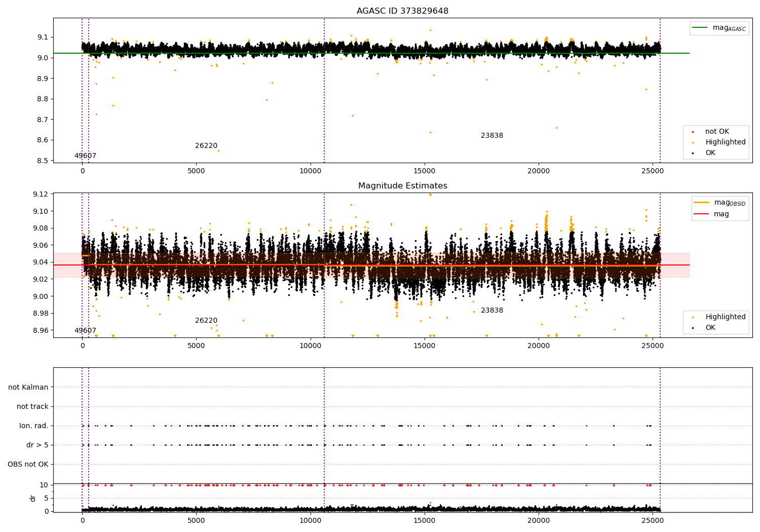Image resolution: width=760 pixels, height=532 pixels.
Task: Select 'OK' legend entry in top plot
Action: point(710,153)
